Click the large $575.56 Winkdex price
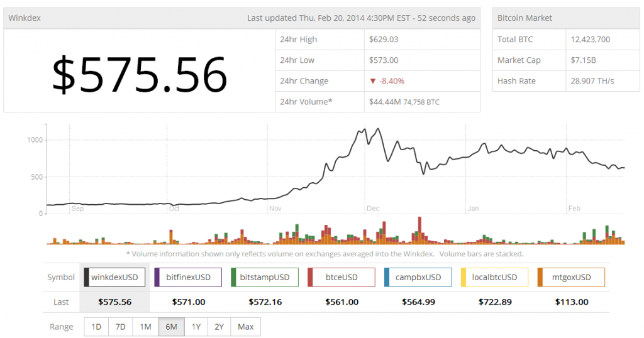This screenshot has width=644, height=338. (139, 75)
